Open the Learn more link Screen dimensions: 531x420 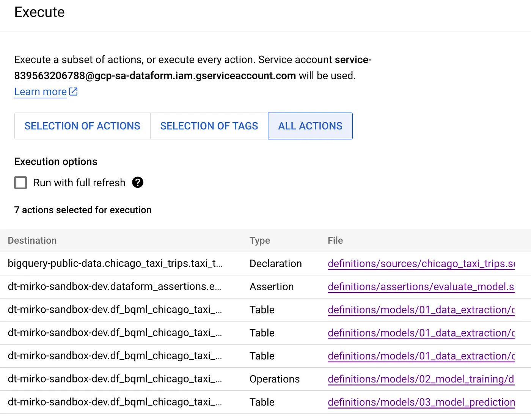[x=40, y=91]
